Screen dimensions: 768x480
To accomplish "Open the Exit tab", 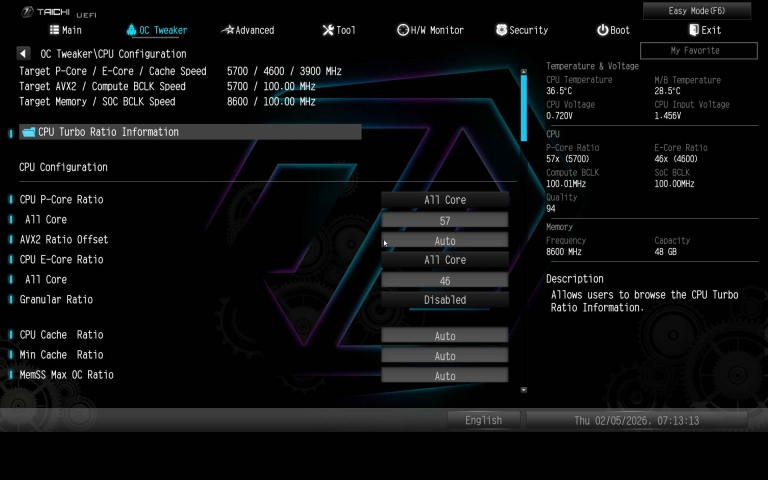I will (x=704, y=30).
